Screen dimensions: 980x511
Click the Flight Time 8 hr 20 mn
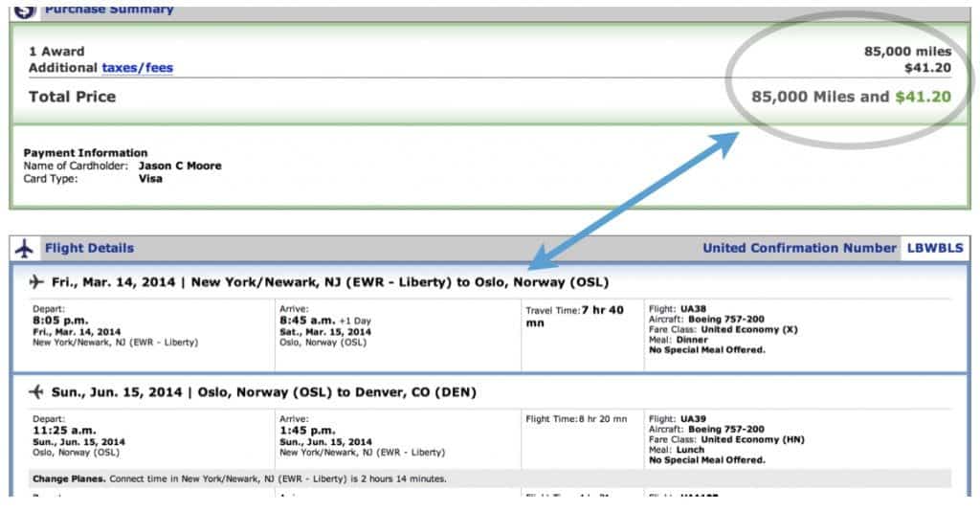[576, 419]
